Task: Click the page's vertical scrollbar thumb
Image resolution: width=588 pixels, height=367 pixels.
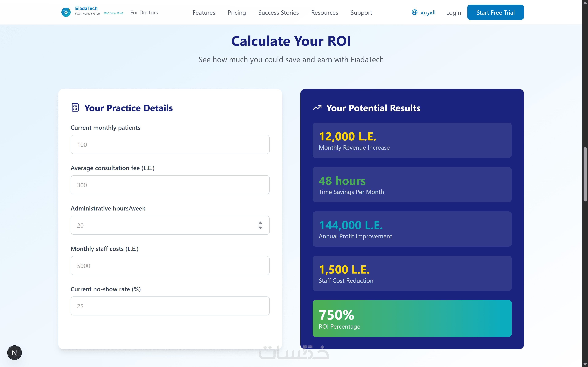Action: coord(585,174)
